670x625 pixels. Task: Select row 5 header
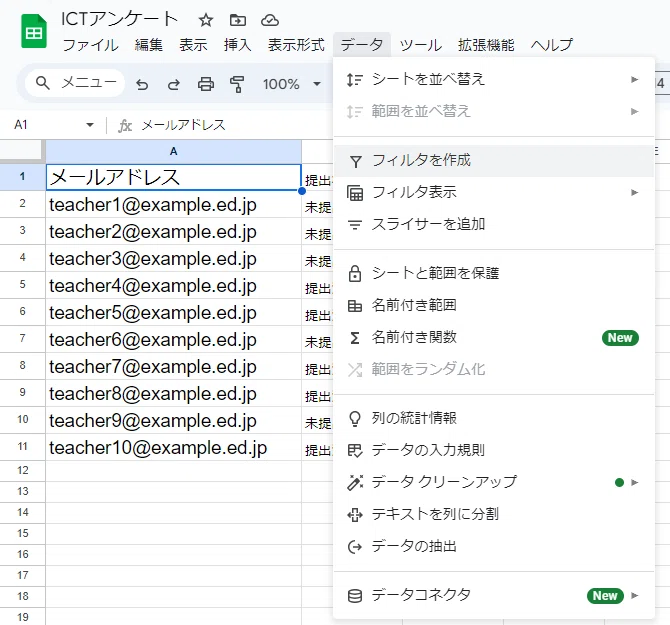[23, 285]
